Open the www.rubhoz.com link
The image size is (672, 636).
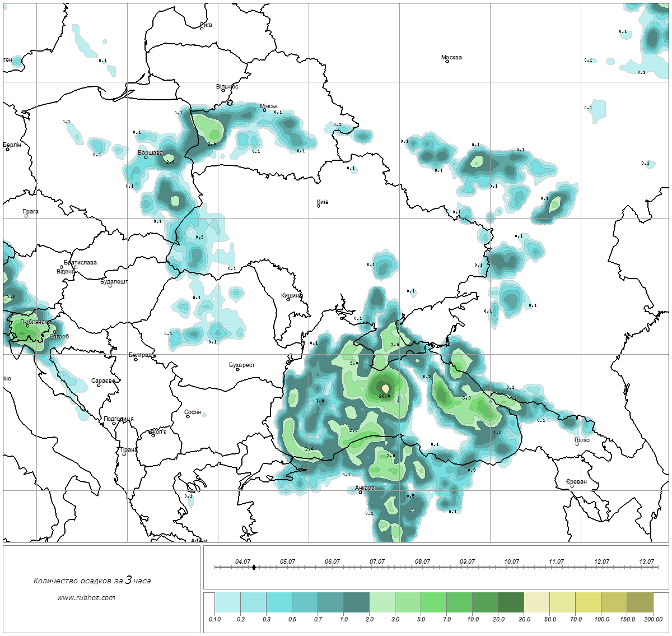[86, 597]
